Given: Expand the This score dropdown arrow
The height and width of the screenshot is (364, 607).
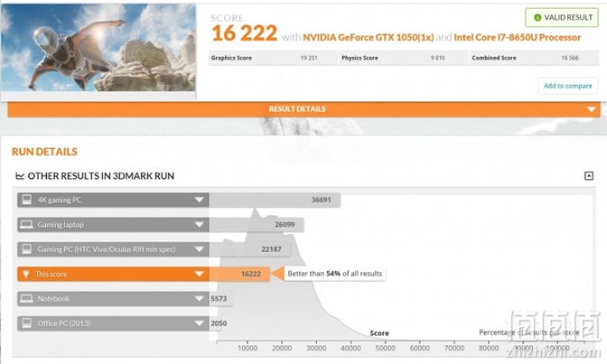Looking at the screenshot, I should (199, 275).
